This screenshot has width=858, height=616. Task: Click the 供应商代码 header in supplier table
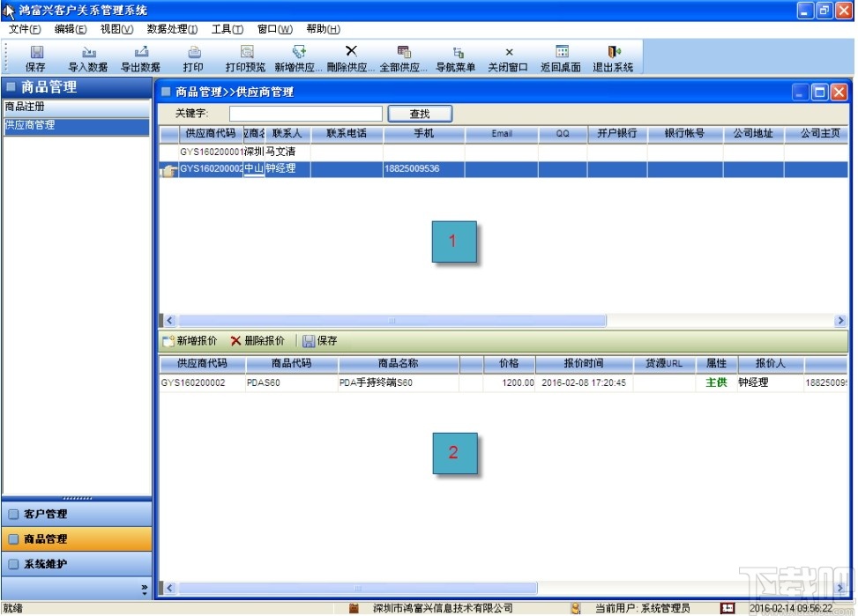tap(211, 133)
